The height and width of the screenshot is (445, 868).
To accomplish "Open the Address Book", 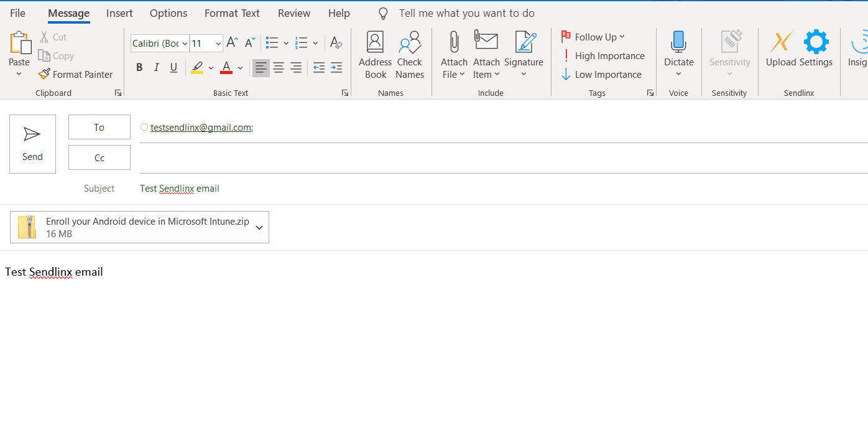I will [x=376, y=56].
